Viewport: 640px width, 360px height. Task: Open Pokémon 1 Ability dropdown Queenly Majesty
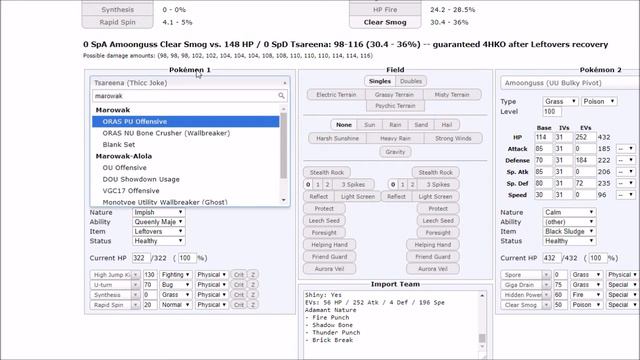click(158, 222)
